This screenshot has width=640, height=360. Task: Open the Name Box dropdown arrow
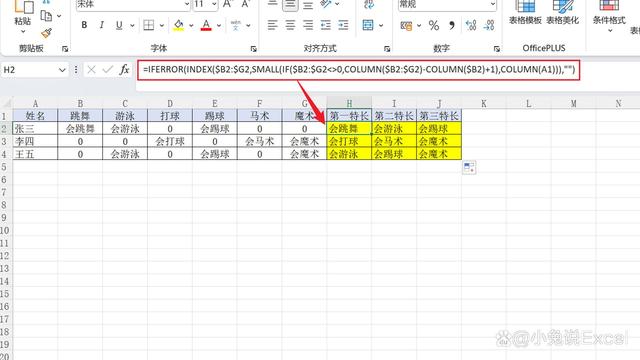[x=62, y=70]
